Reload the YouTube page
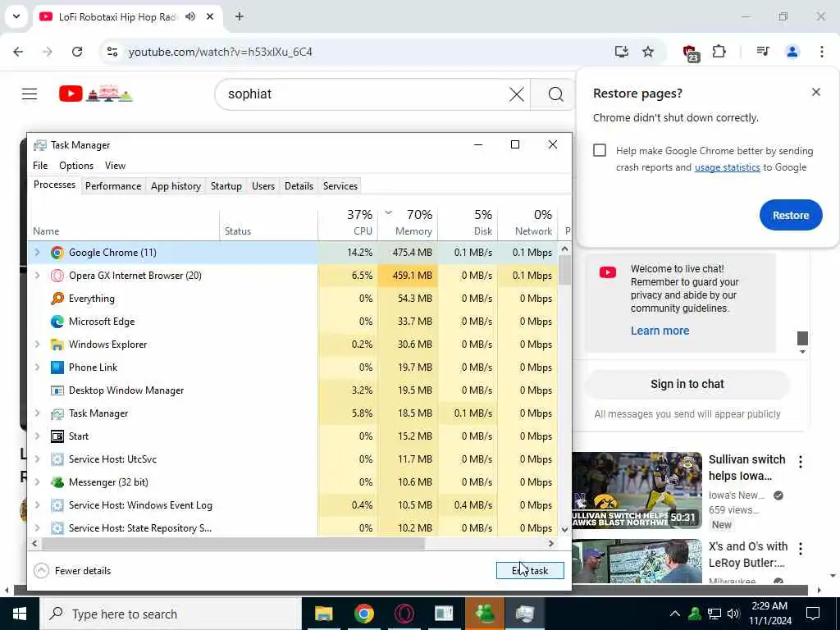The width and height of the screenshot is (840, 630). pos(77,52)
